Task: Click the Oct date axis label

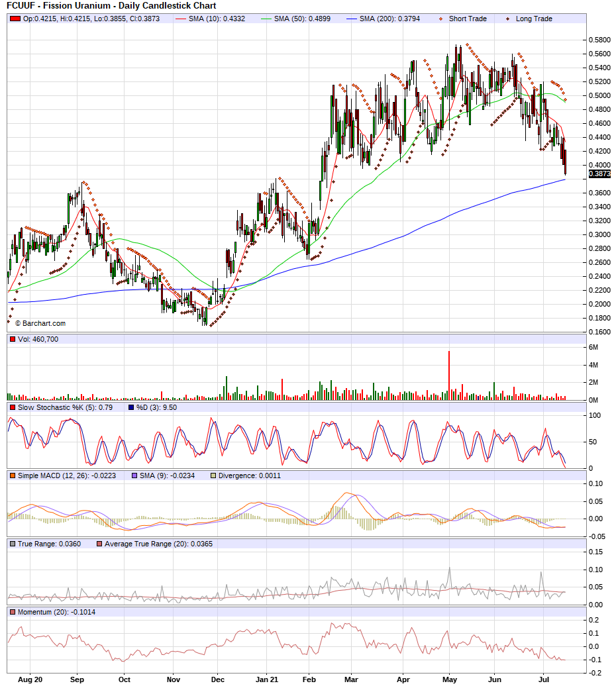Action: click(125, 680)
